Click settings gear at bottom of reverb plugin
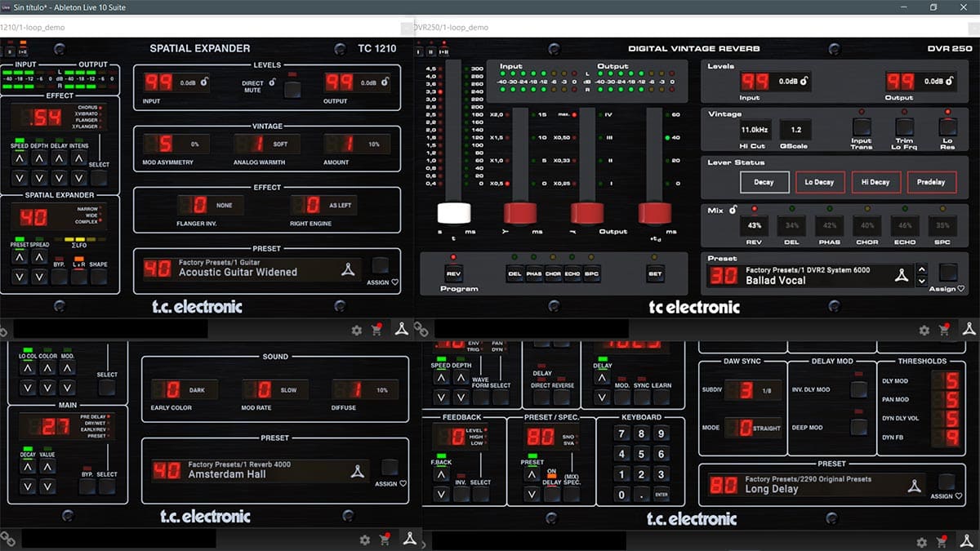Screen dimensions: 980x551 click(365, 540)
